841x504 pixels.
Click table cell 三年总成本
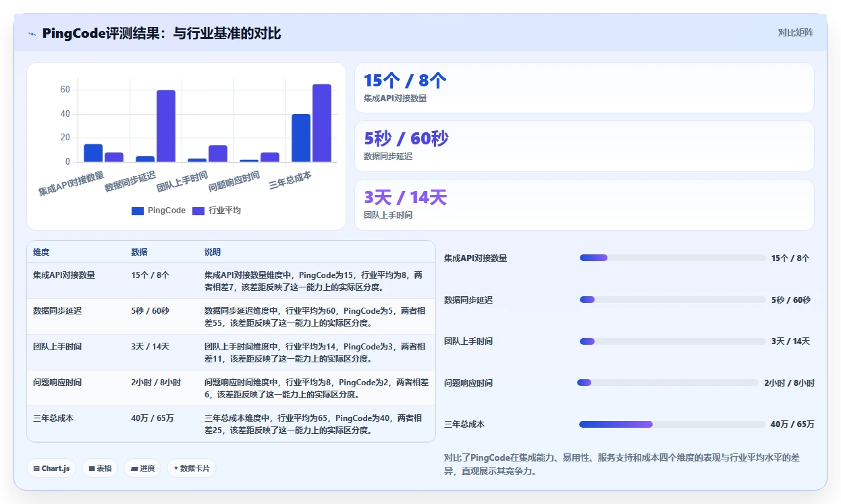tap(53, 418)
